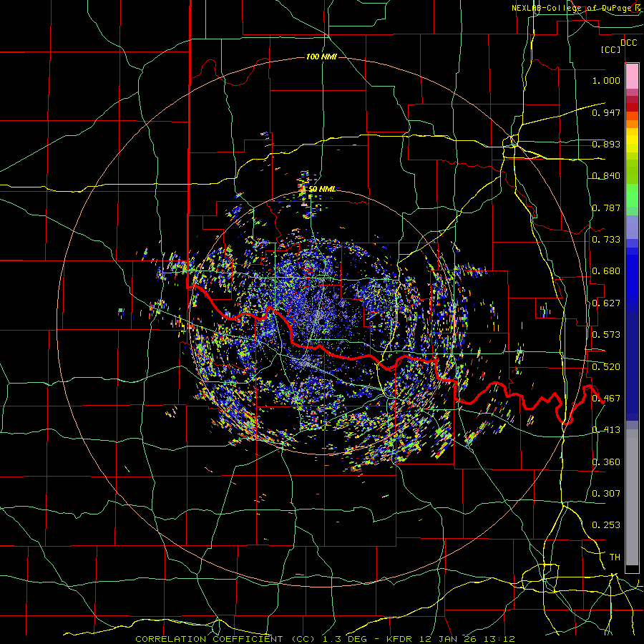Viewport: 644px width, 644px height.
Task: Select the lavender segment of the color bar
Action: click(x=632, y=227)
